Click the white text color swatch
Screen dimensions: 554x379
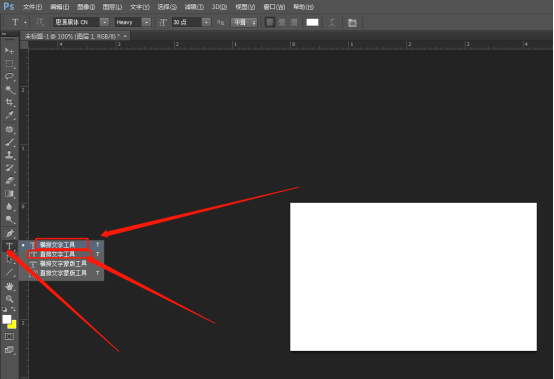(312, 22)
